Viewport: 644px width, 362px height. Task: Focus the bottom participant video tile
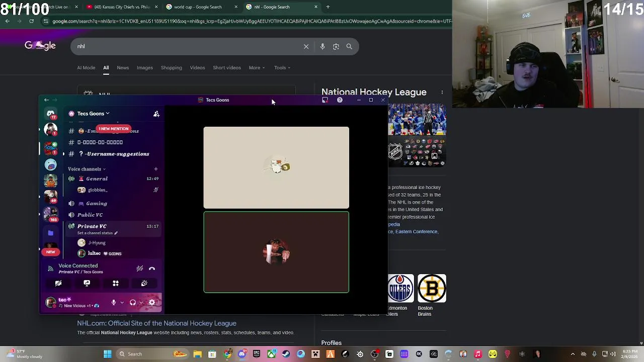(x=276, y=252)
